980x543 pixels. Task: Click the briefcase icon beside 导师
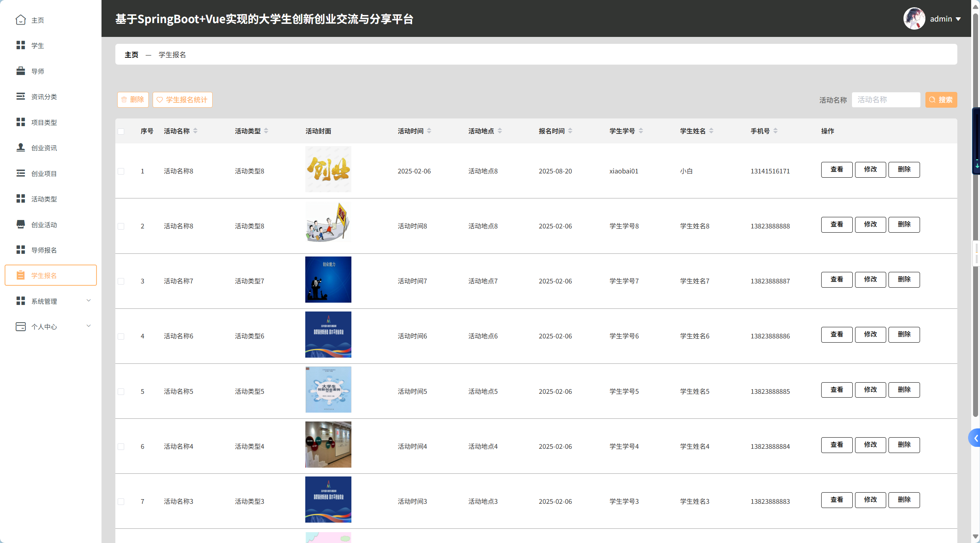click(x=21, y=71)
